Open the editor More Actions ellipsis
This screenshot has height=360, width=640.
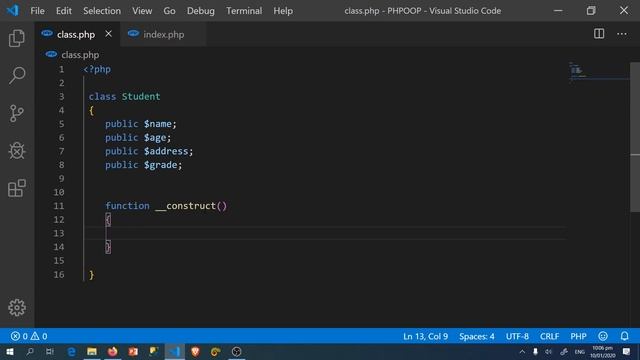tap(622, 34)
